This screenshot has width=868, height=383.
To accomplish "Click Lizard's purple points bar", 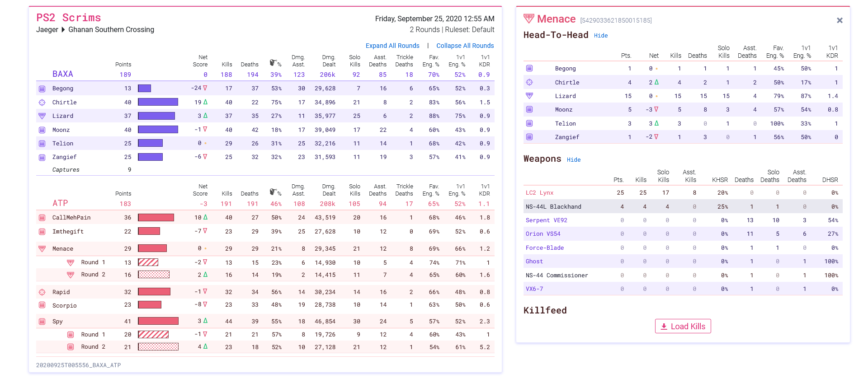I will coord(156,116).
